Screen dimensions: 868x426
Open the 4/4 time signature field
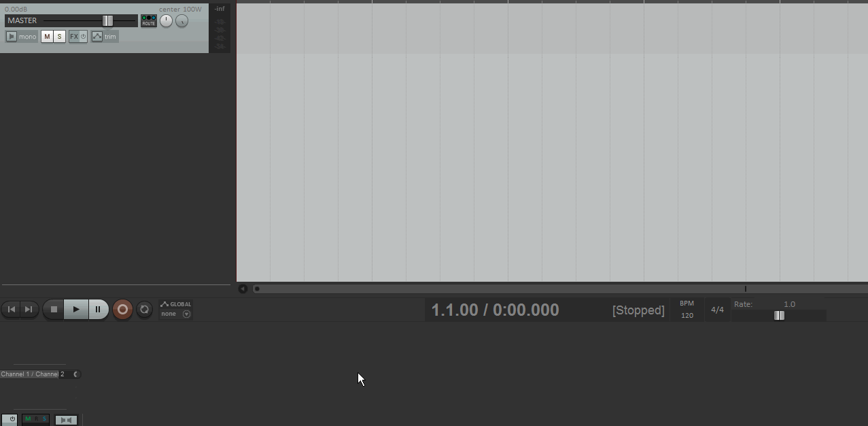coord(717,310)
